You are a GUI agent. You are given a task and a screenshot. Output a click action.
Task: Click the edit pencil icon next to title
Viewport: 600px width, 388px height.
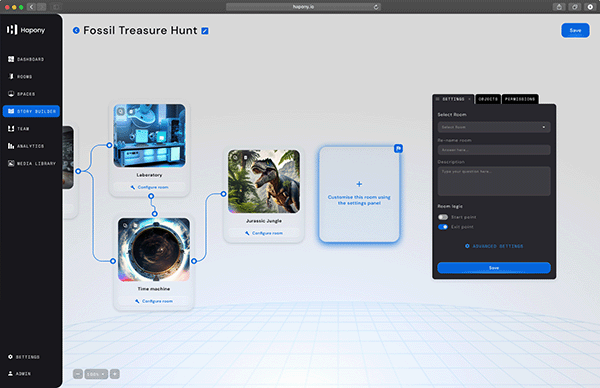(205, 31)
